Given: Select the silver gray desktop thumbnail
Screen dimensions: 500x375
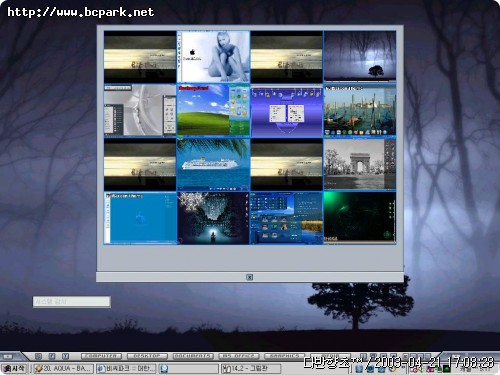Looking at the screenshot, I should click(x=140, y=110).
